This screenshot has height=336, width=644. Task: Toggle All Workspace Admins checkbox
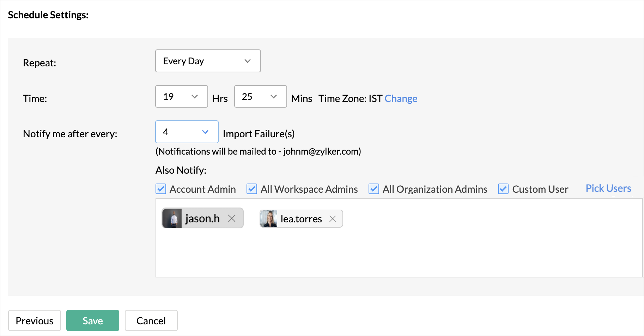(252, 189)
